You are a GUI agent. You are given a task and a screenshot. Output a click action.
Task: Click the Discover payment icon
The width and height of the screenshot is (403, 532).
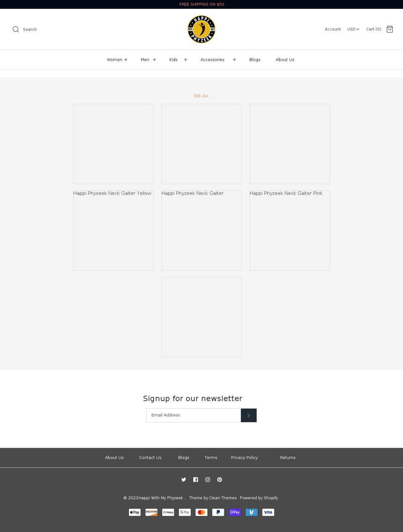point(151,512)
